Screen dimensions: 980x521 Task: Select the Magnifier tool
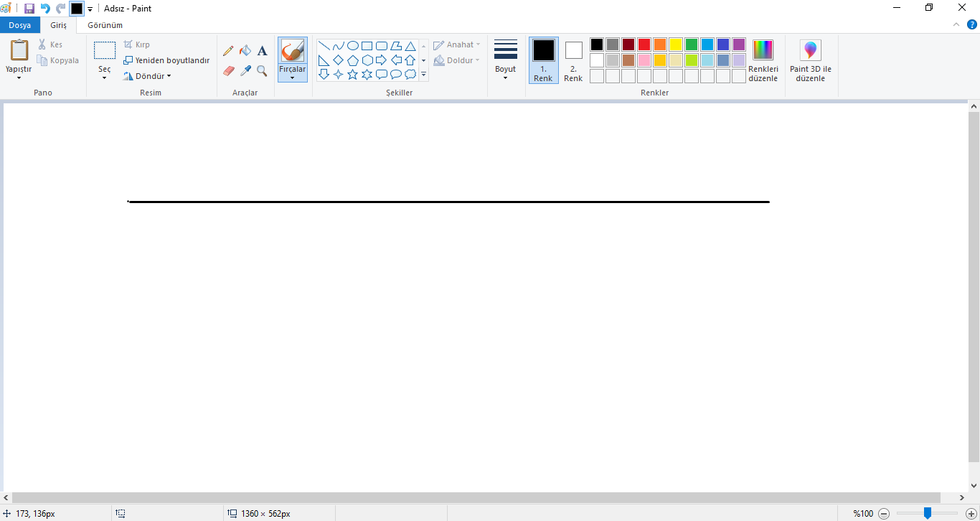[262, 70]
